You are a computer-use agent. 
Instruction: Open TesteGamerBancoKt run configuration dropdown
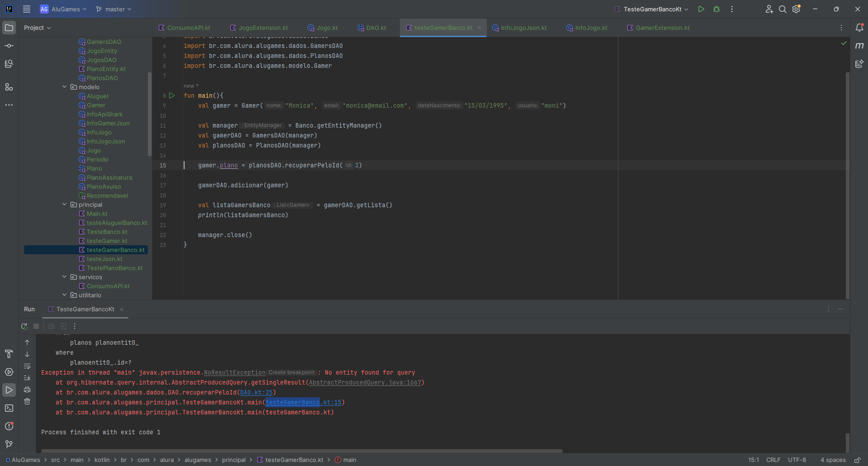tap(651, 9)
